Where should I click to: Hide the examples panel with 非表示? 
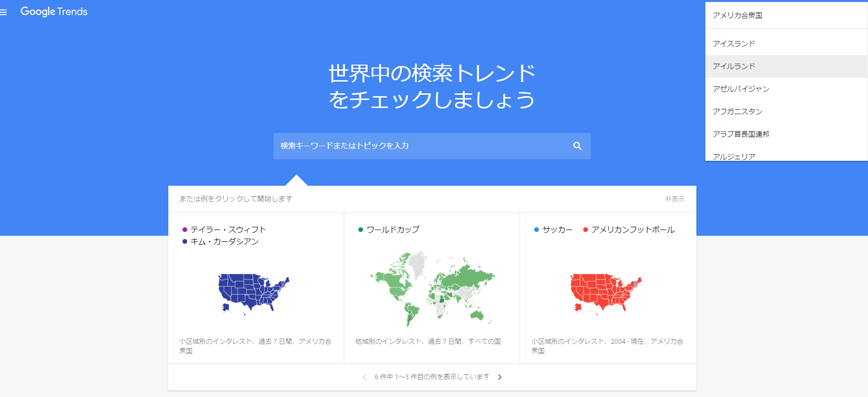[x=675, y=199]
